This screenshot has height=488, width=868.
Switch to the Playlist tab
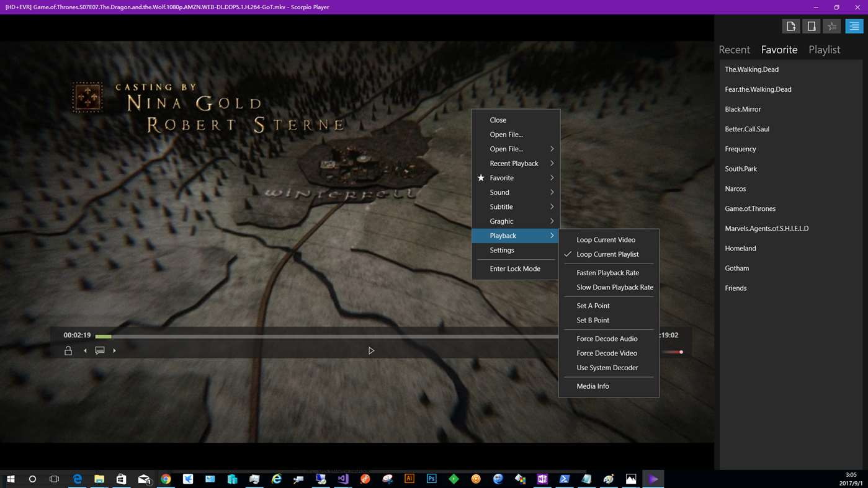(824, 50)
